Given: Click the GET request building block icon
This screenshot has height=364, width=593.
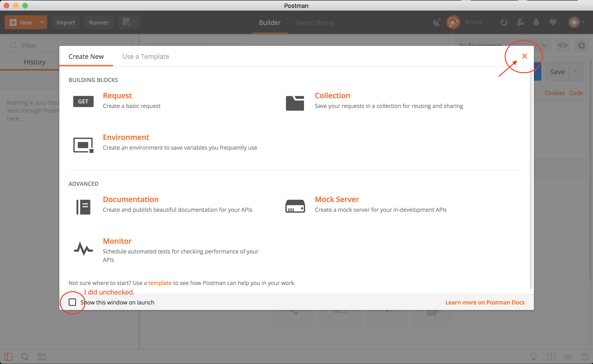Looking at the screenshot, I should 83,101.
